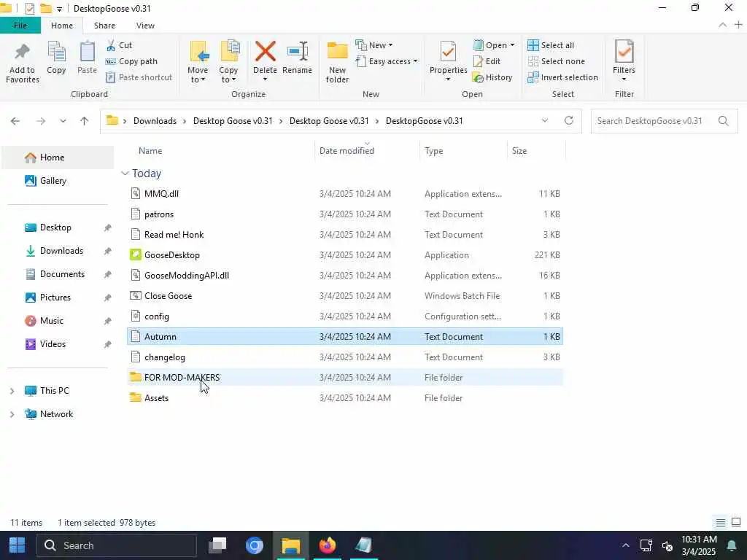Expand the Open dropdown arrow
Viewport: 747px width, 560px height.
[x=513, y=45]
